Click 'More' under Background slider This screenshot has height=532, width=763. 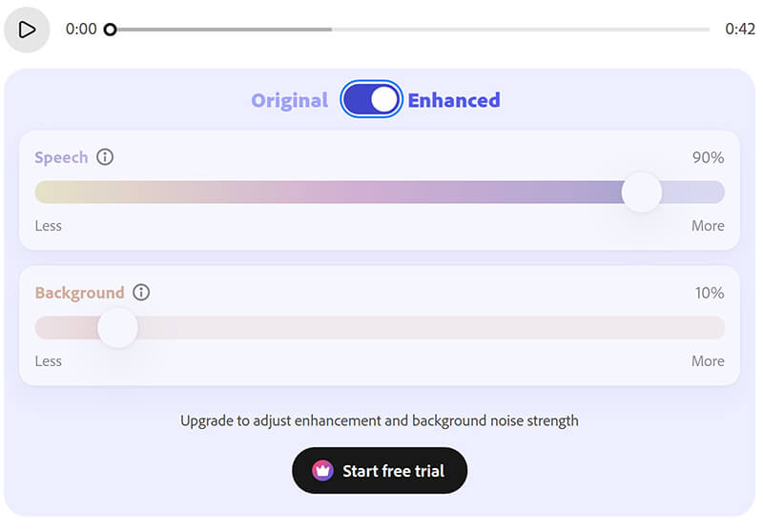pos(708,361)
